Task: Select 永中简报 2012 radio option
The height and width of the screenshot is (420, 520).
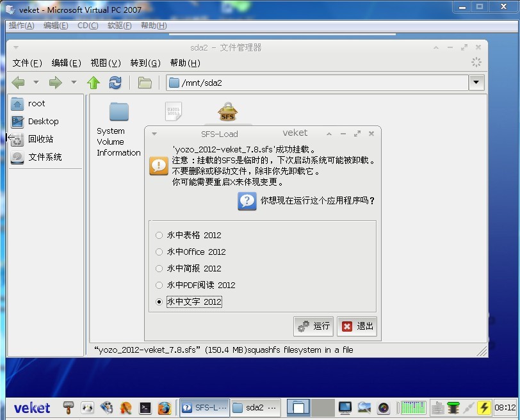Action: click(188, 268)
